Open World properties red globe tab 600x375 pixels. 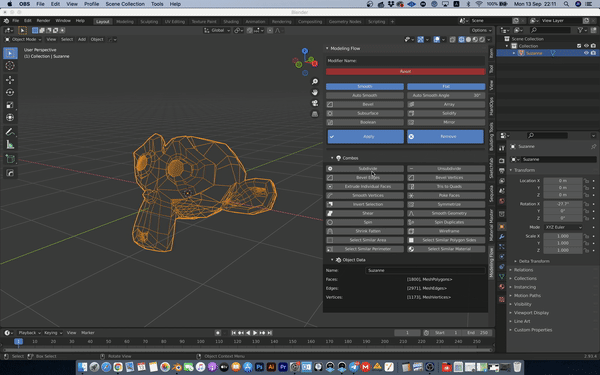(502, 201)
